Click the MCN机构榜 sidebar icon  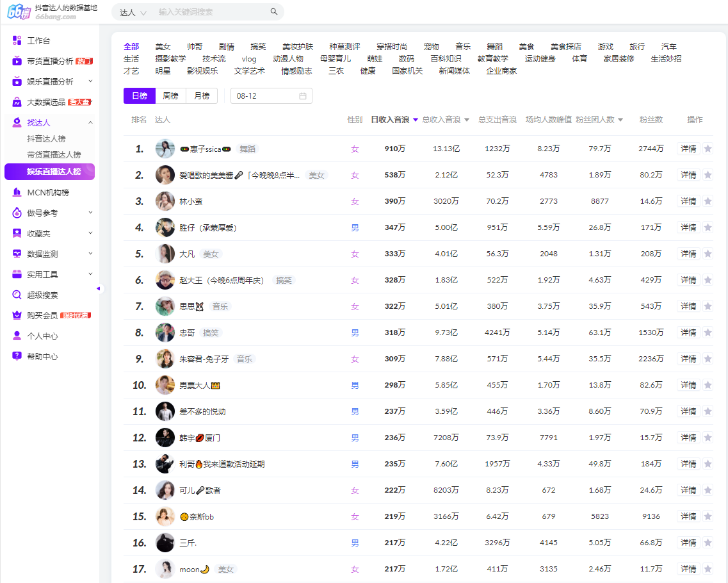point(17,192)
